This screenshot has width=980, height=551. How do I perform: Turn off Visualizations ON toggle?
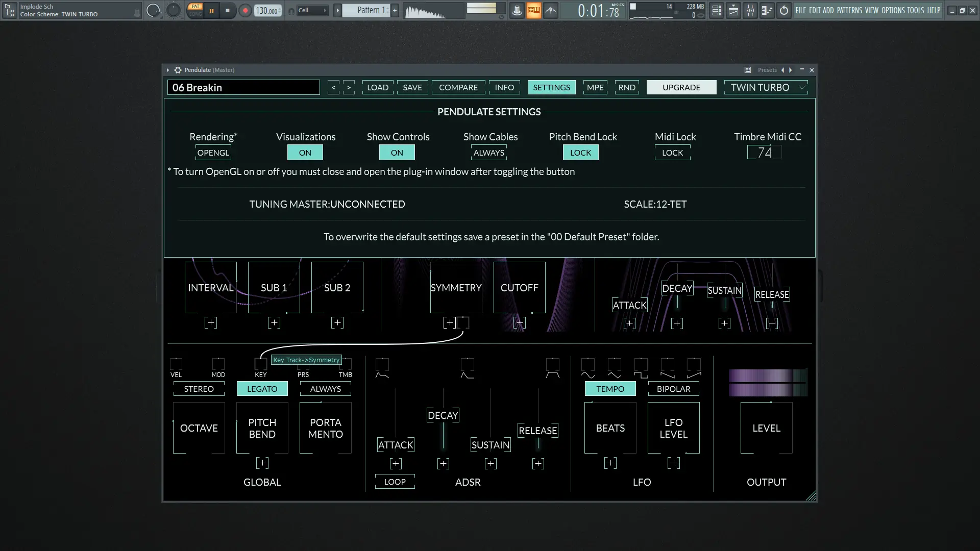[305, 153]
